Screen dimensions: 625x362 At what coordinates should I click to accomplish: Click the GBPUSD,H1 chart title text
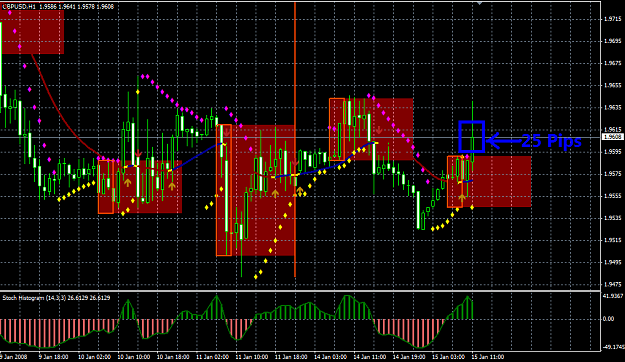pyautogui.click(x=18, y=7)
